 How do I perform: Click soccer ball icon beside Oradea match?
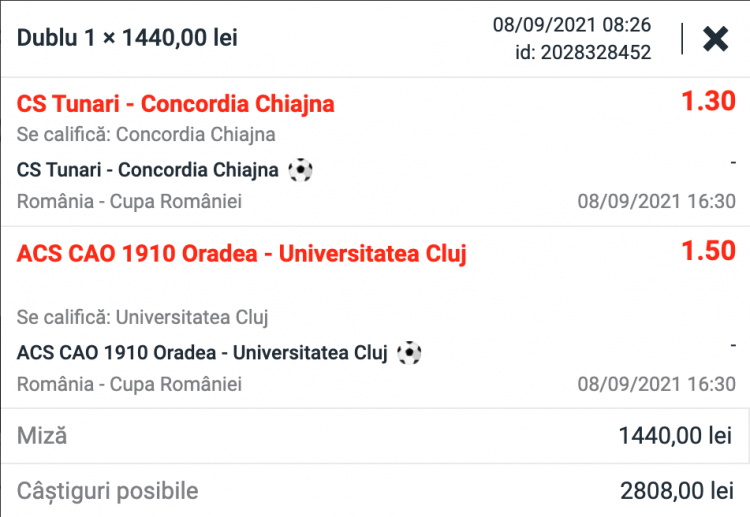(409, 352)
